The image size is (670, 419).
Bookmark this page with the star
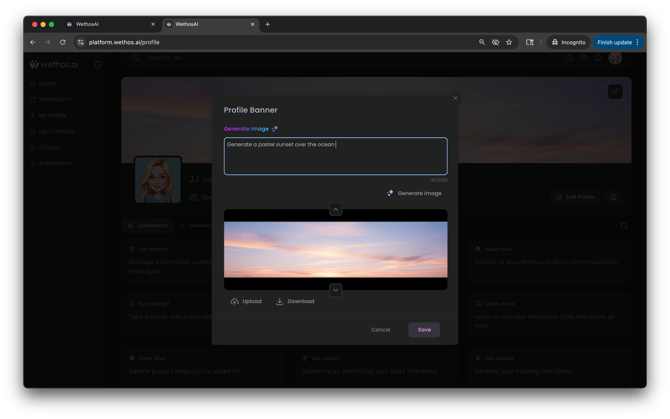[509, 42]
